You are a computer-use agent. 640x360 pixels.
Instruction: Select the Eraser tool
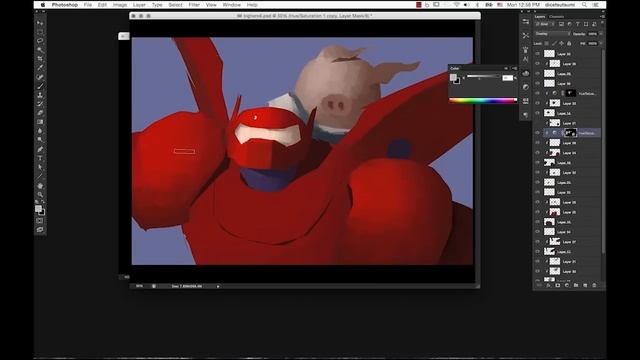pyautogui.click(x=40, y=113)
